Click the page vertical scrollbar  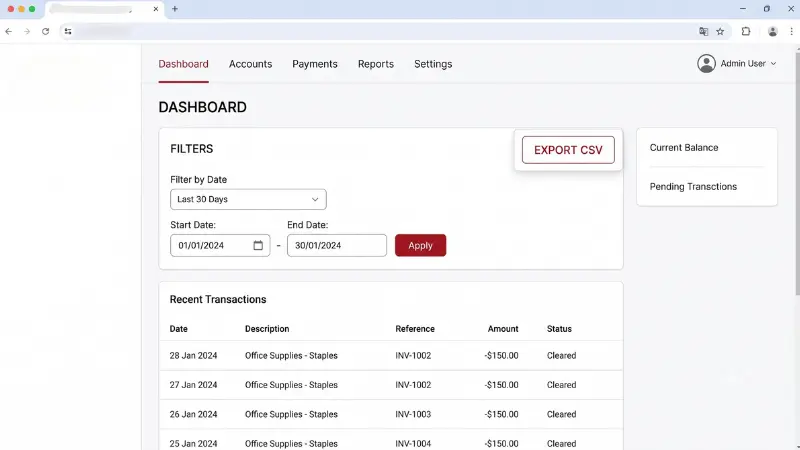[x=797, y=172]
